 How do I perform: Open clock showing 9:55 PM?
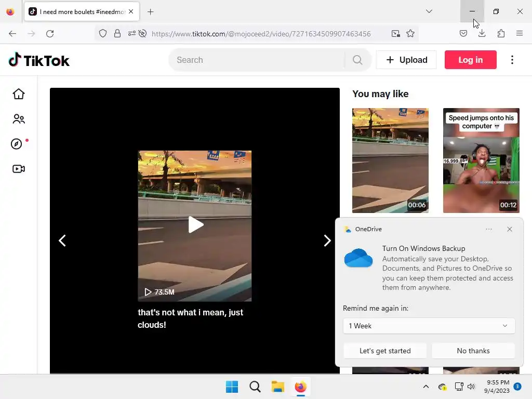(x=497, y=387)
